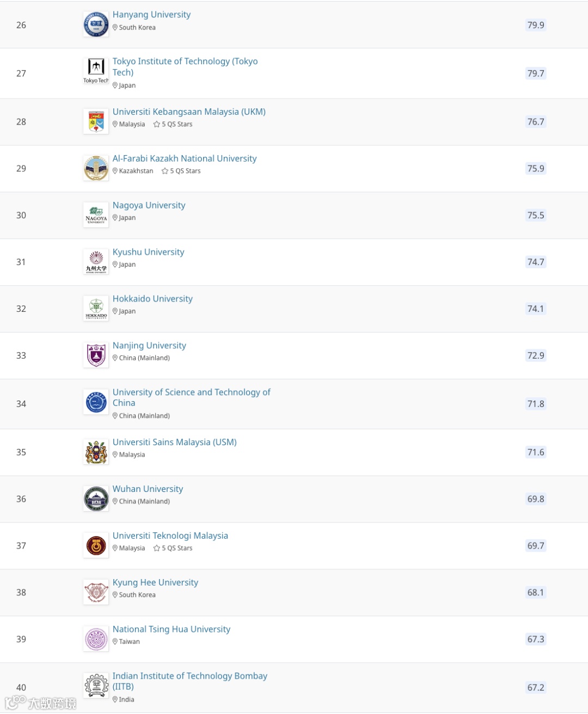Viewport: 588px width, 714px height.
Task: Click the Hokkaido University logo
Action: [96, 309]
